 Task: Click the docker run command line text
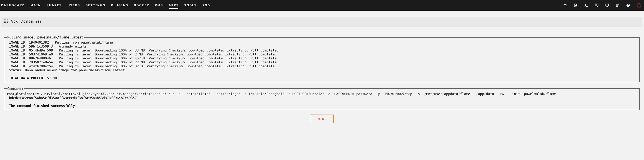coord(282,94)
